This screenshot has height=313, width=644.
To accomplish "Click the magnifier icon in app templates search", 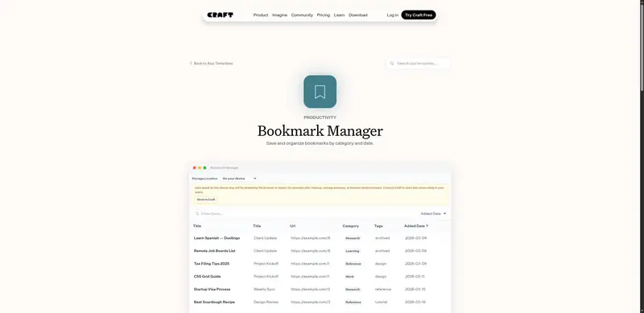I will pyautogui.click(x=392, y=64).
